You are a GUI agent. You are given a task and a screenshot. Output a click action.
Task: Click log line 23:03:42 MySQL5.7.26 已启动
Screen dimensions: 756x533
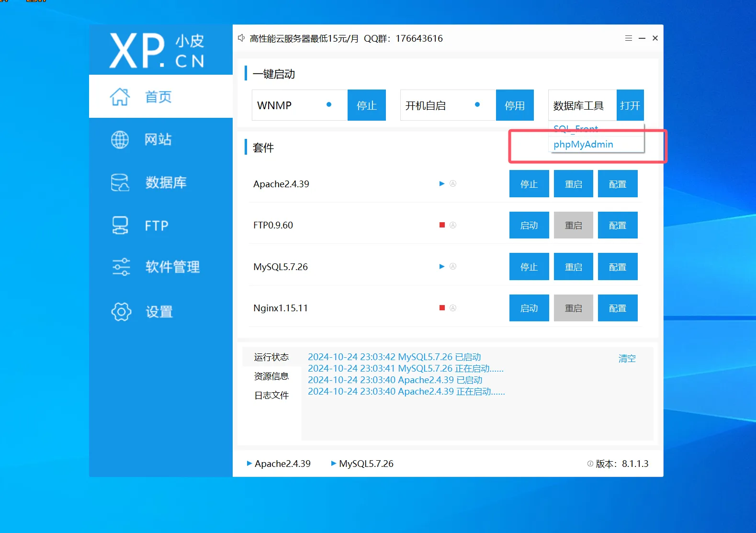394,357
